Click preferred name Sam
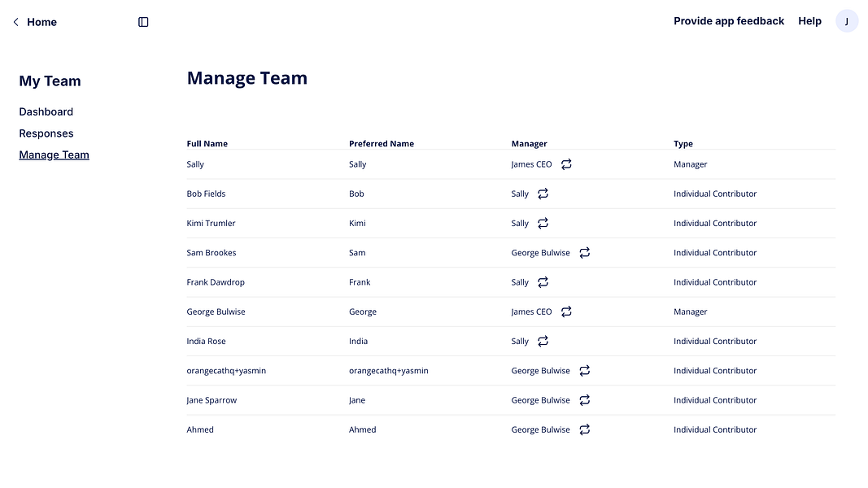This screenshot has height=488, width=868. coord(357,253)
